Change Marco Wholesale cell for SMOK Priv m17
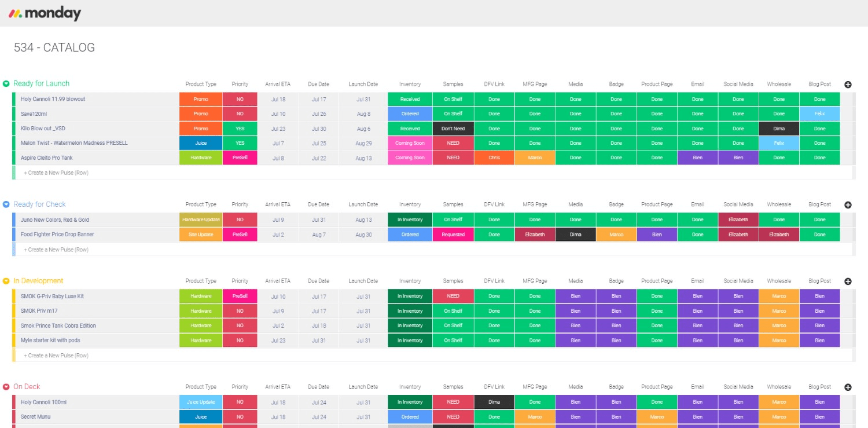The height and width of the screenshot is (428, 868). pos(779,311)
